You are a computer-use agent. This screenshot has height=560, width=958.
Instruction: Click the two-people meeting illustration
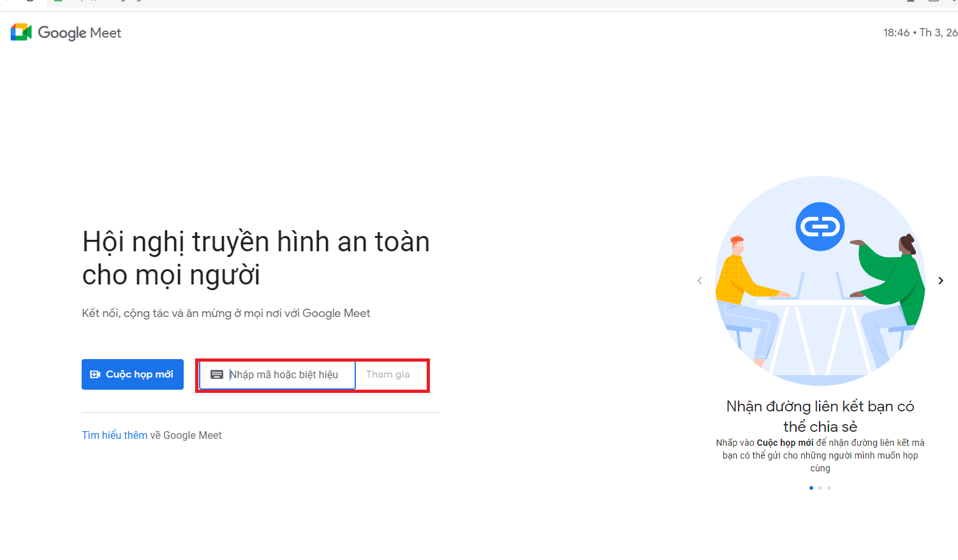click(820, 281)
